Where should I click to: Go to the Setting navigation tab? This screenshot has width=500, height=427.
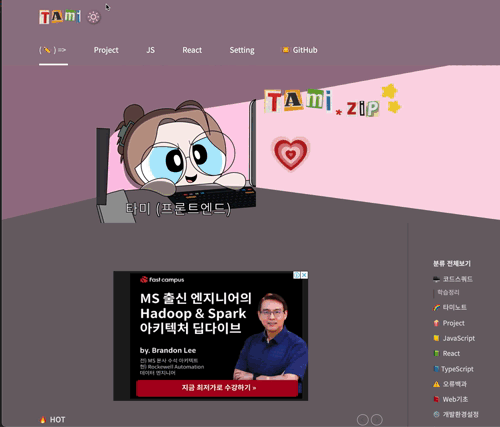coord(242,50)
